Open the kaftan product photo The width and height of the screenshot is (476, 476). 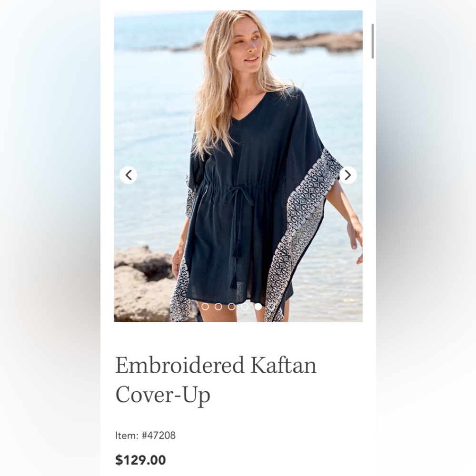click(238, 166)
